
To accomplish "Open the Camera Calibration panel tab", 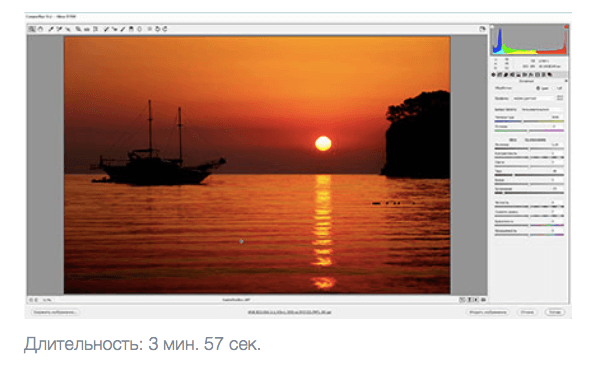I will click(x=537, y=75).
